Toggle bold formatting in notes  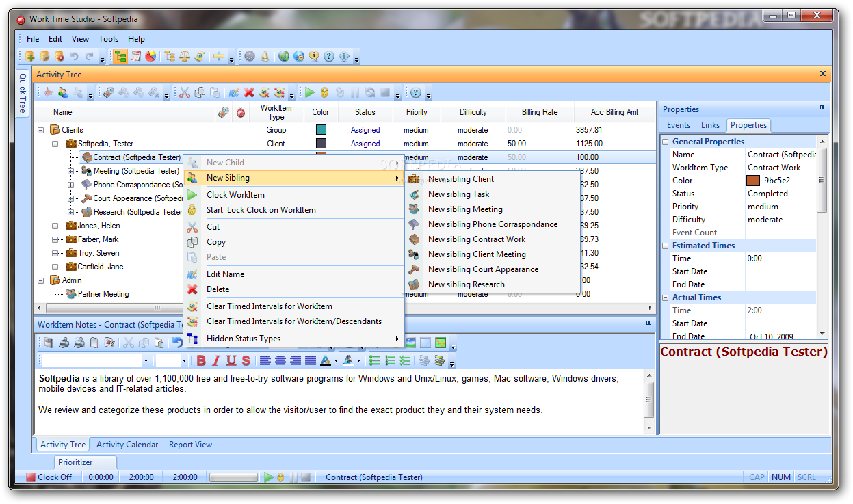tap(201, 360)
